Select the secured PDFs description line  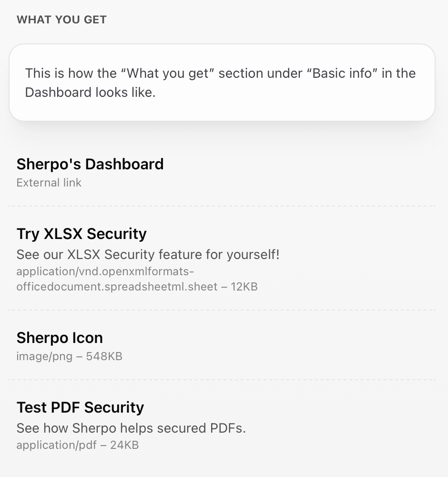pos(131,428)
